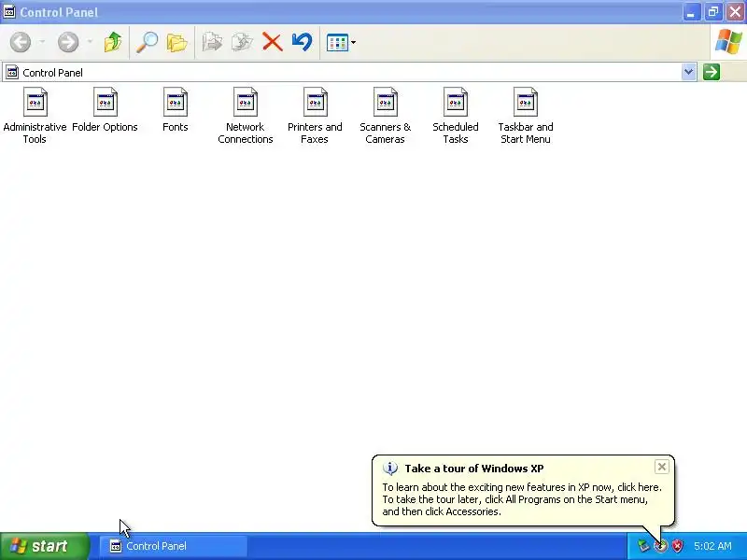747x560 pixels.
Task: Click the green Go arrow button
Action: pos(712,73)
